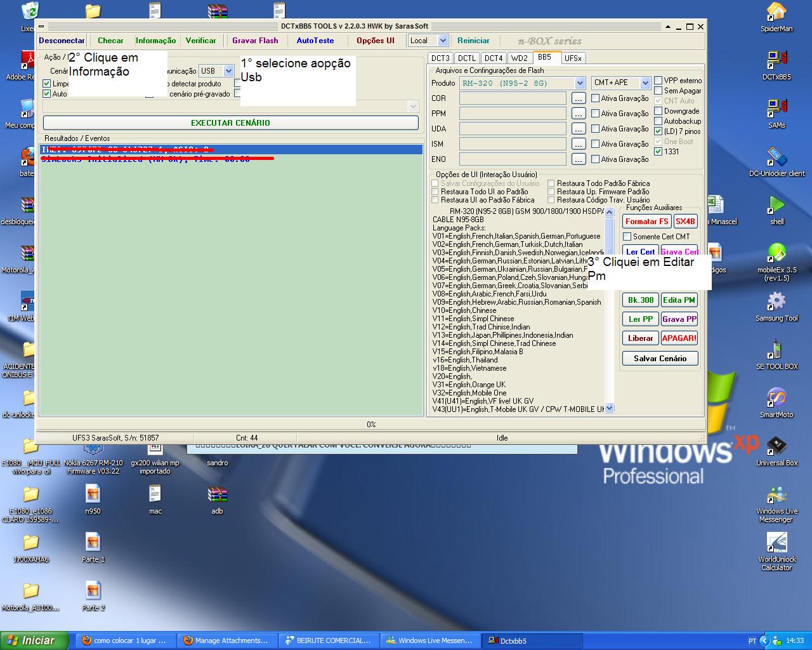
Task: Open adb archive icon
Action: tap(217, 500)
